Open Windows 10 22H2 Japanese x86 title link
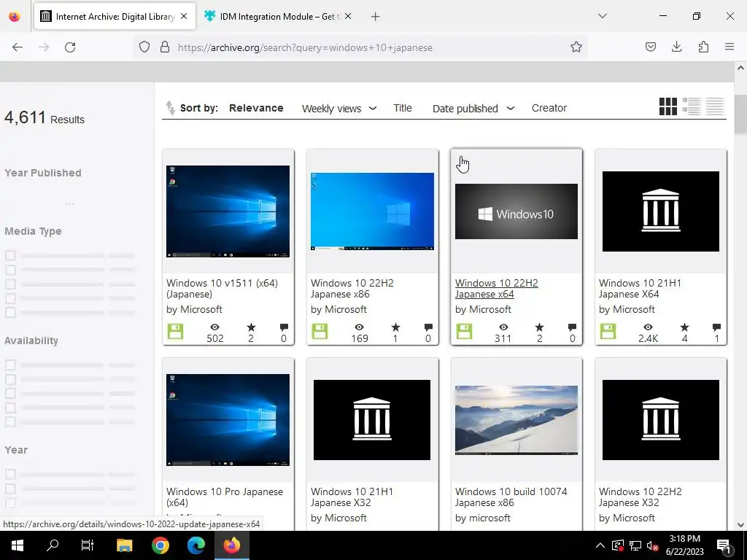This screenshot has height=560, width=747. (352, 289)
